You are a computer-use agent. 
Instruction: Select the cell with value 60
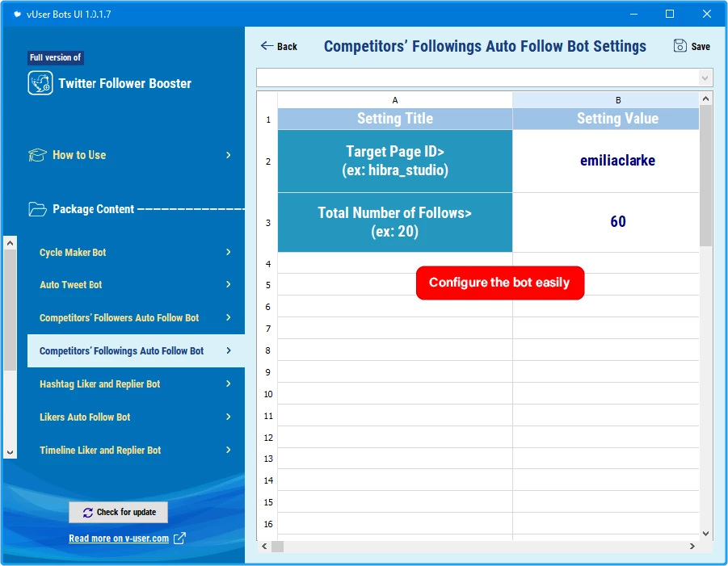coord(605,222)
